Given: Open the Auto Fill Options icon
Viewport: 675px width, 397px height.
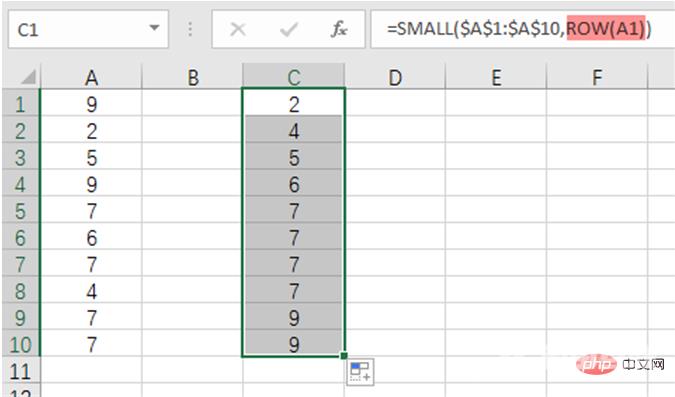Looking at the screenshot, I should pos(360,372).
